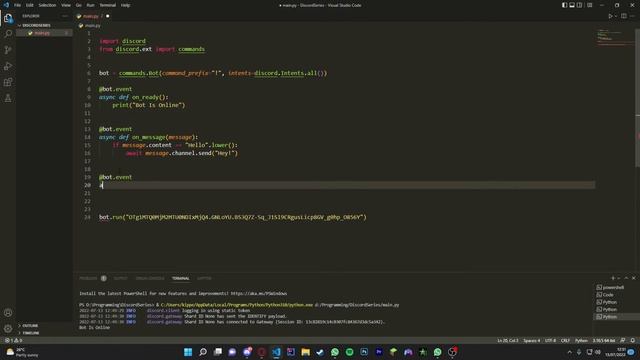The image size is (640, 360).
Task: Click the editor vertical scrollbar
Action: click(638, 98)
